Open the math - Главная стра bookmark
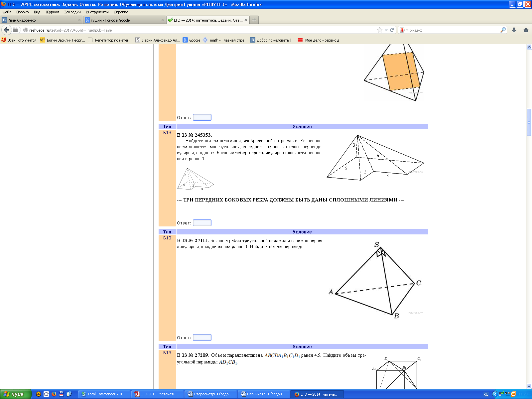This screenshot has height=399, width=532. pos(225,40)
